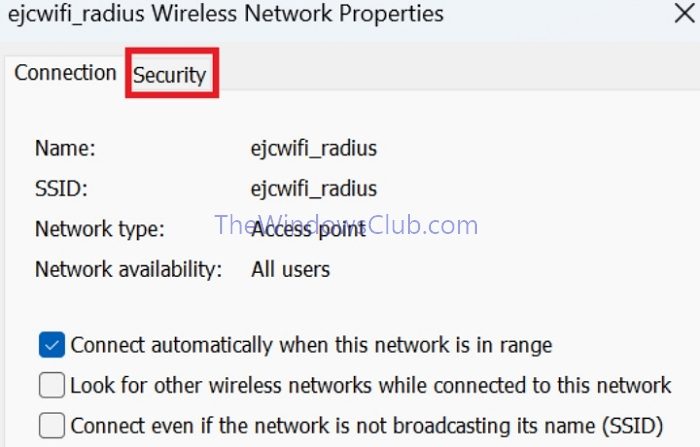Image resolution: width=700 pixels, height=447 pixels.
Task: Click the ejcwifi_radius value beside SSID
Action: pos(313,189)
